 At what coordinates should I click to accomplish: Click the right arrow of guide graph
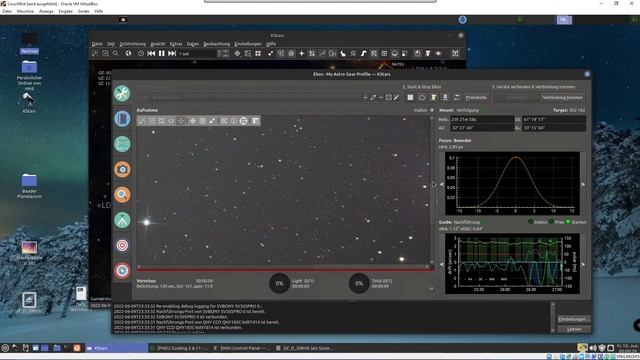(583, 264)
